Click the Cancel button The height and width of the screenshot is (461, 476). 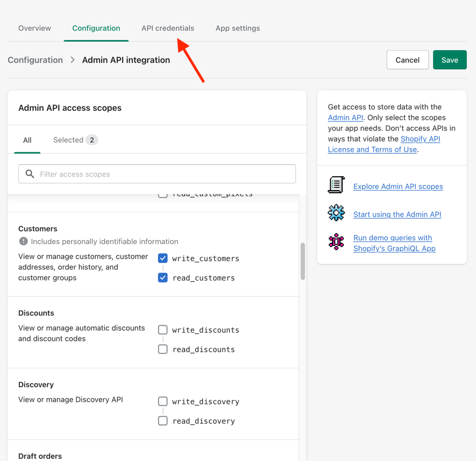[407, 60]
